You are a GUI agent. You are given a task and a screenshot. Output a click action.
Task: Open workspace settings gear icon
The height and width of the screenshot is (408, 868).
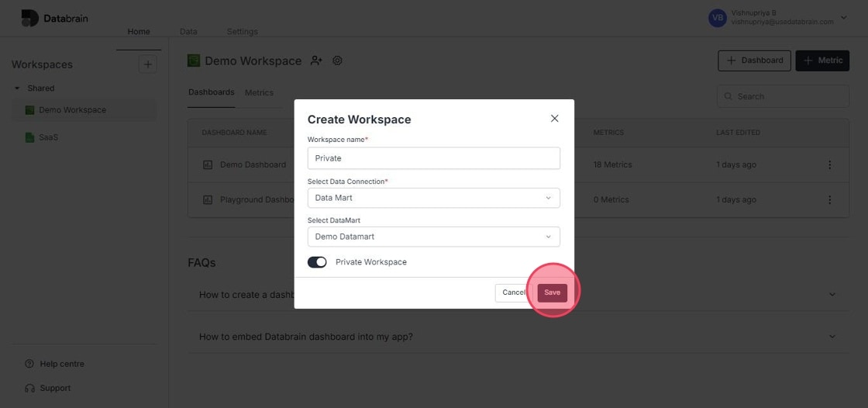point(337,61)
